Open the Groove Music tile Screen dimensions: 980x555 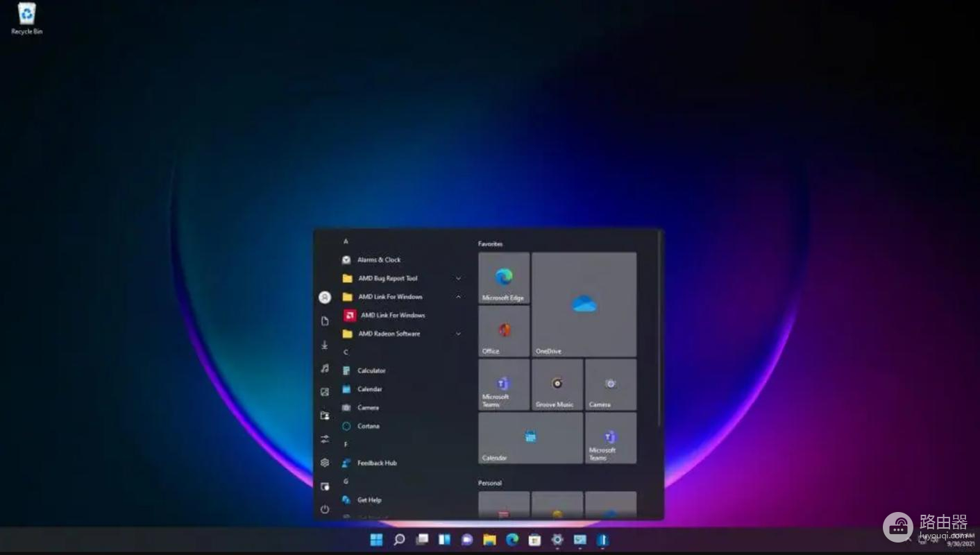557,384
